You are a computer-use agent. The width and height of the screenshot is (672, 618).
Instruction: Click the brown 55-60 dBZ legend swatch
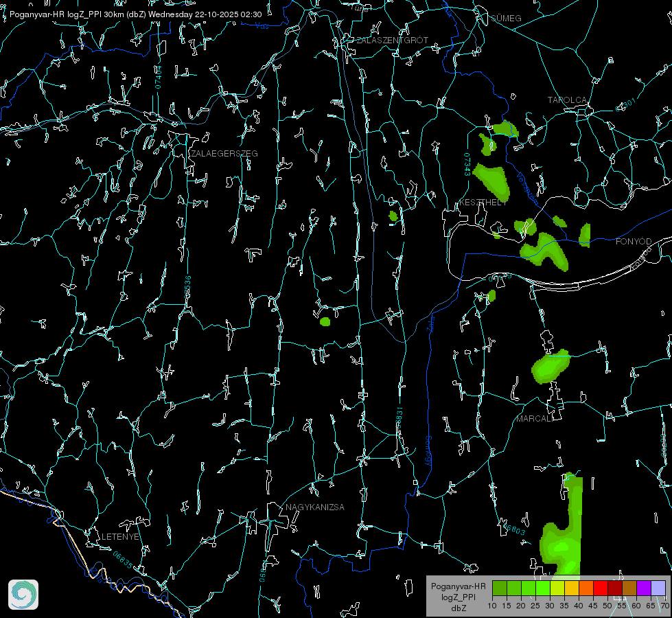coord(629,588)
